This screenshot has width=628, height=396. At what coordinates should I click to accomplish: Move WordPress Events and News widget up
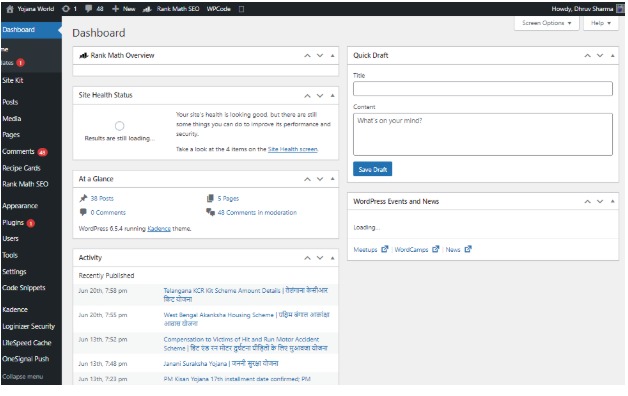pyautogui.click(x=588, y=201)
